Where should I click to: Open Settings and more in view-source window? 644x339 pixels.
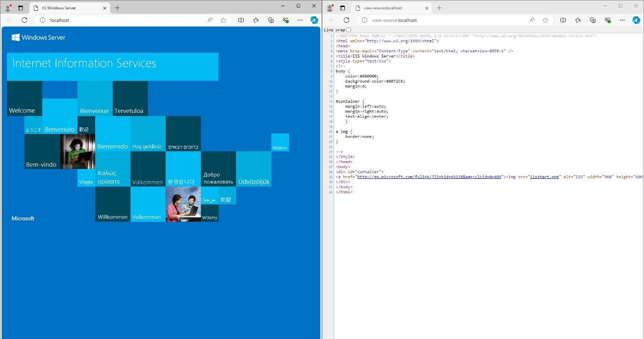[x=622, y=20]
